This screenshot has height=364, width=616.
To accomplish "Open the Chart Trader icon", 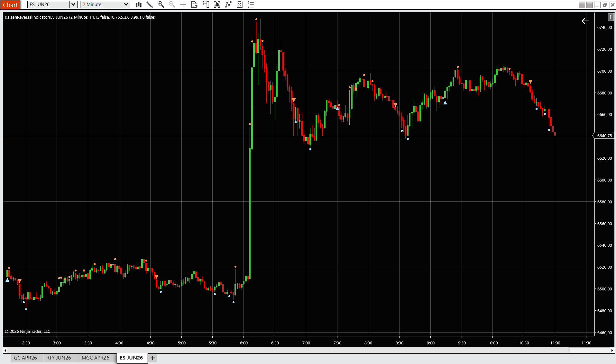I will pyautogui.click(x=206, y=4).
